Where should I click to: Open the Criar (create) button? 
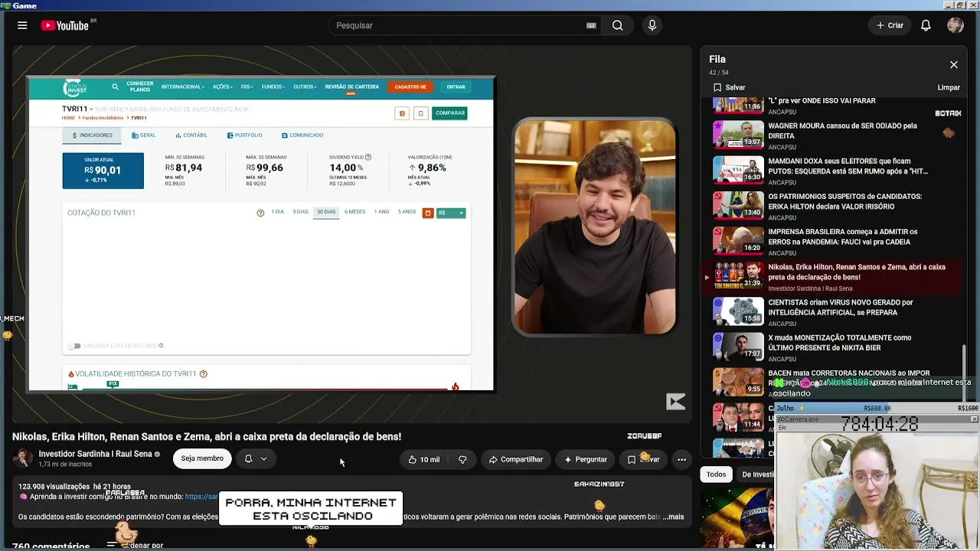890,25
